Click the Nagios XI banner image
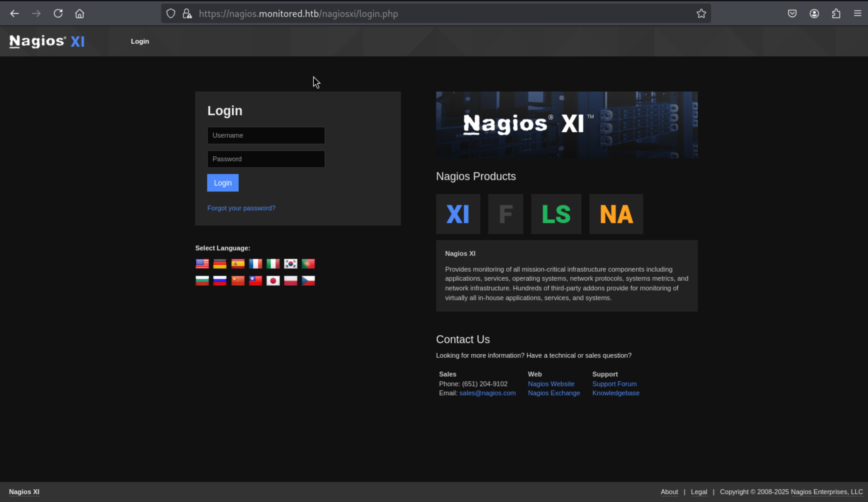 pos(567,125)
